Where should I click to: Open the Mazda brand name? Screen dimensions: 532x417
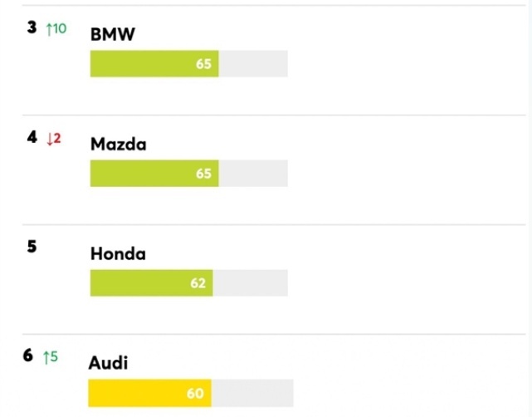(119, 144)
